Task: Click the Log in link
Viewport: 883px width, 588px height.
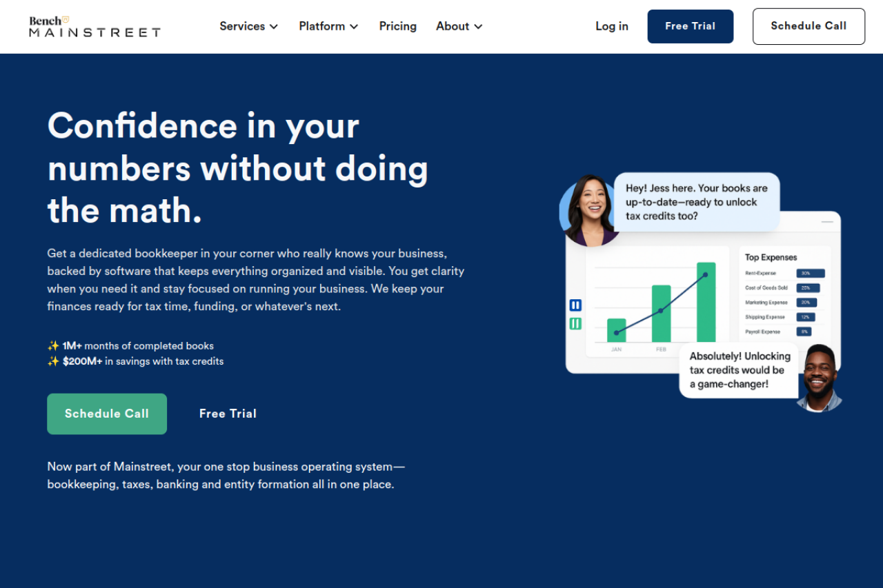Action: pyautogui.click(x=612, y=26)
